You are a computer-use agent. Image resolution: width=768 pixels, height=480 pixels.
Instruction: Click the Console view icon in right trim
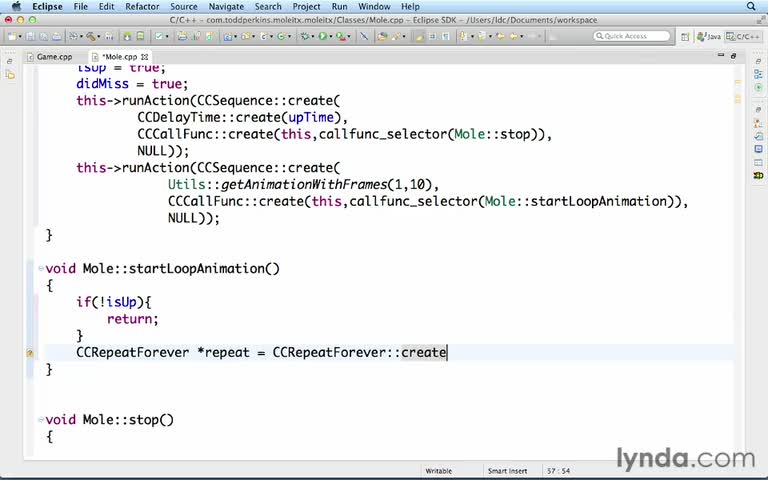tap(758, 149)
